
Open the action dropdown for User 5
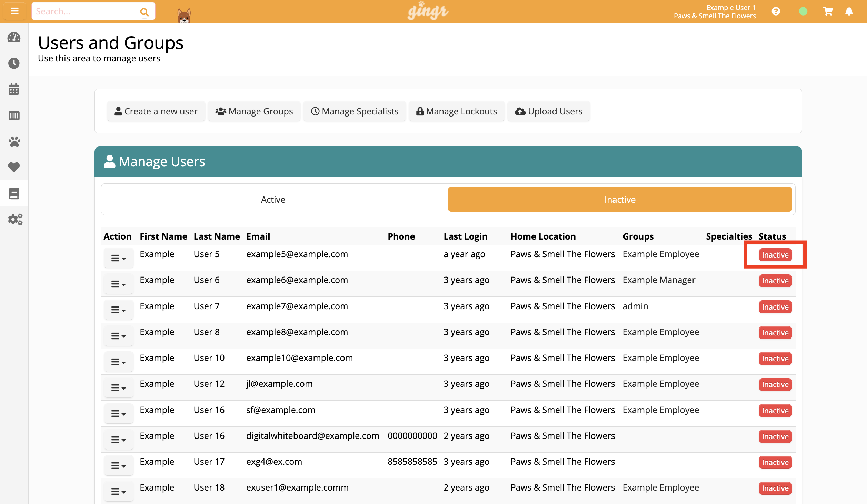118,258
